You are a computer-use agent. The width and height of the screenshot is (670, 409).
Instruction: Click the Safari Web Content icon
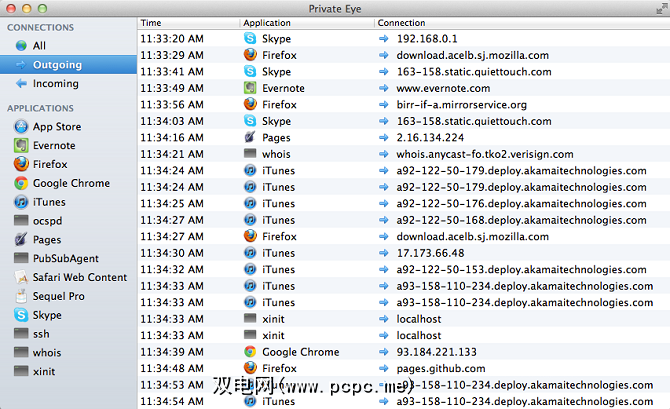pos(21,277)
